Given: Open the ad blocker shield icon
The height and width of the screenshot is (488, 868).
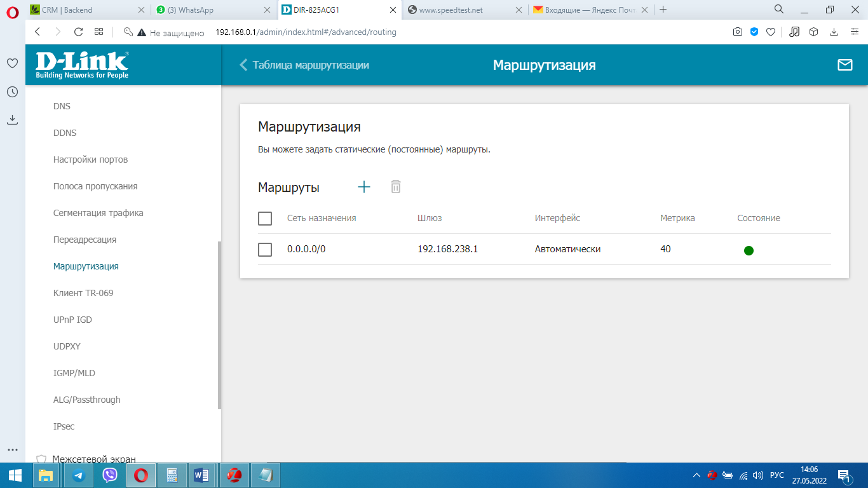Looking at the screenshot, I should [x=754, y=32].
